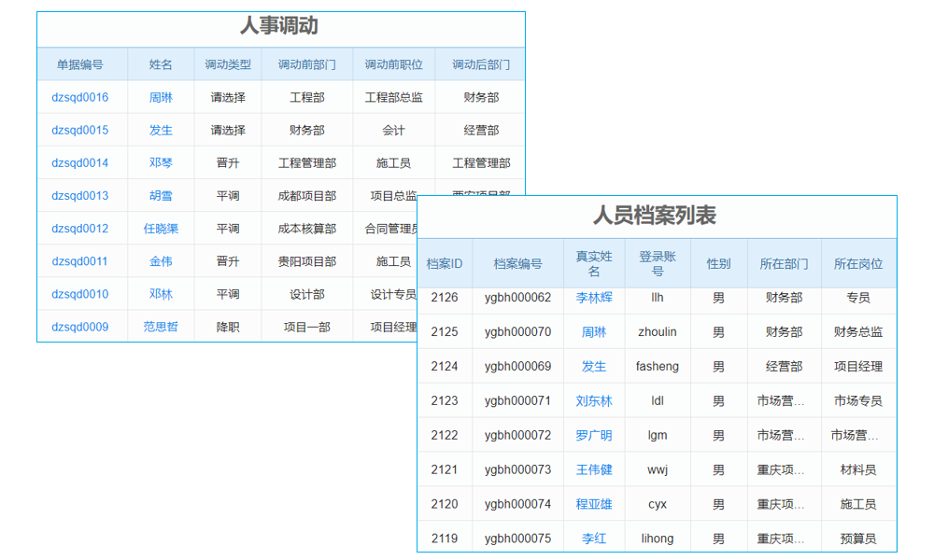Screen dimensions: 934x560
Task: Click the 档案ID column header
Action: coord(446,263)
